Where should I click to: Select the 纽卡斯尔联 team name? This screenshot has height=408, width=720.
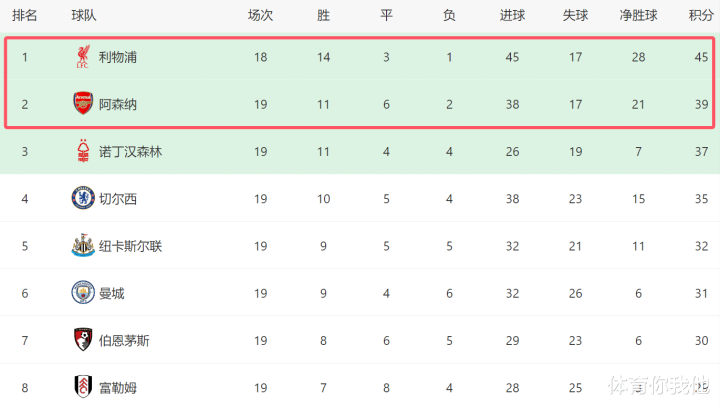tap(130, 246)
